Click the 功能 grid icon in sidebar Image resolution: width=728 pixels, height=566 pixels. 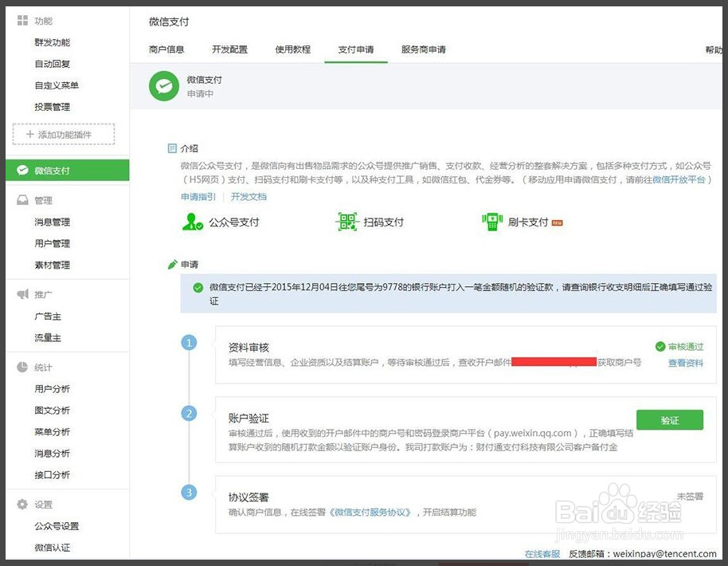pos(22,21)
